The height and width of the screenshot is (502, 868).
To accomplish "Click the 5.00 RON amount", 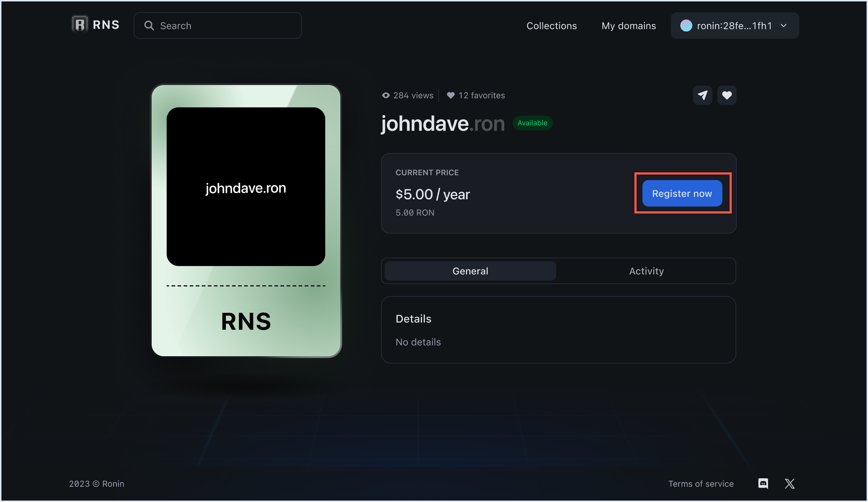I will (415, 212).
